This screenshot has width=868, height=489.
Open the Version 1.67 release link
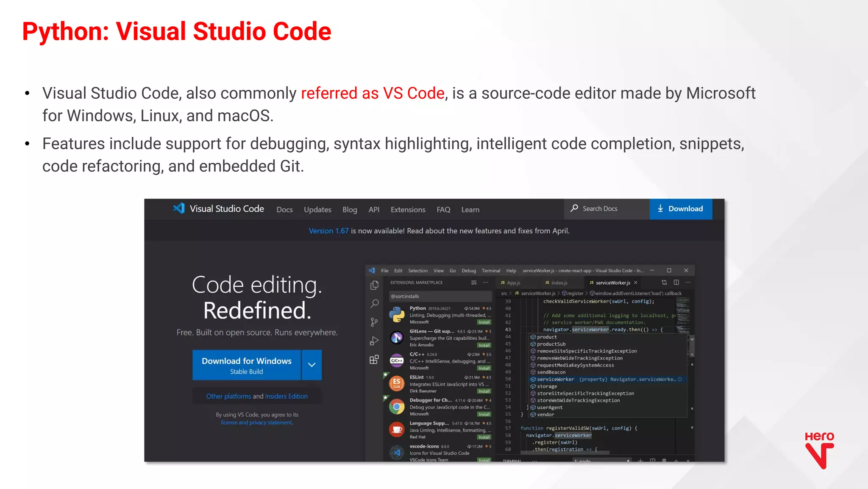point(328,231)
